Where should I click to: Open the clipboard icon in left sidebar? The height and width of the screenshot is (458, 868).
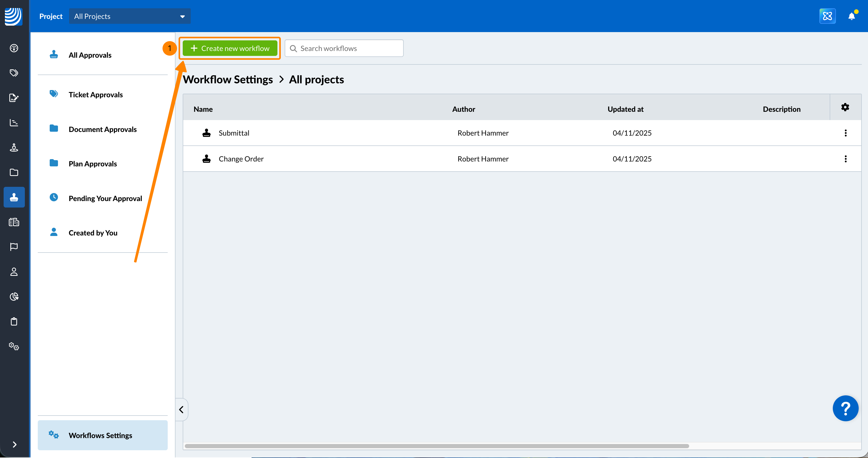coord(14,322)
